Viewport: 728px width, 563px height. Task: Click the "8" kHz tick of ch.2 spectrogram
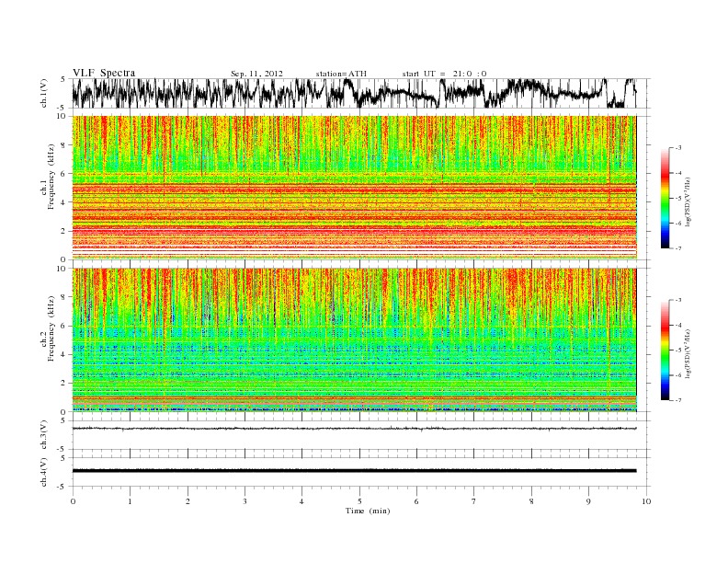63,297
